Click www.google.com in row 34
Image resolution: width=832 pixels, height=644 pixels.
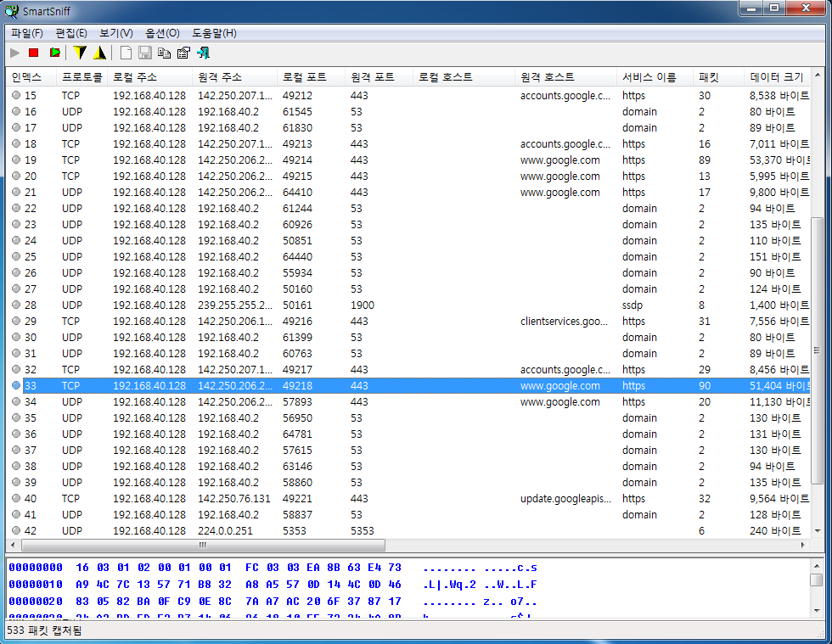coord(559,401)
